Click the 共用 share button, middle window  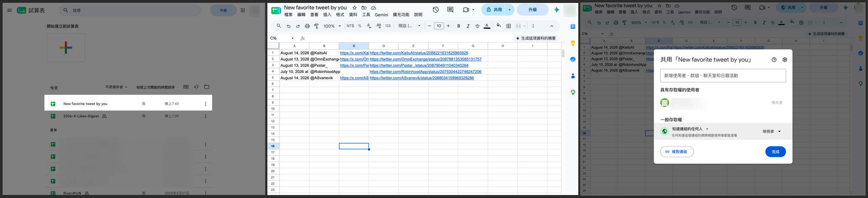coord(494,10)
